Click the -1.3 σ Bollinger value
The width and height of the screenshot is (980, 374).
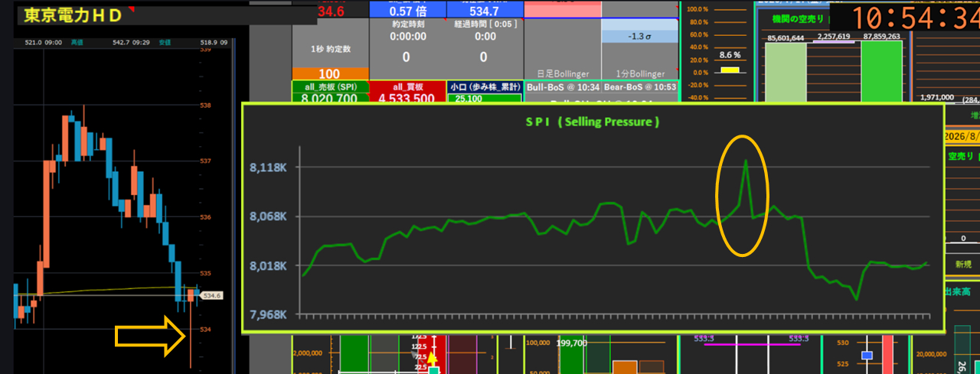click(x=640, y=36)
